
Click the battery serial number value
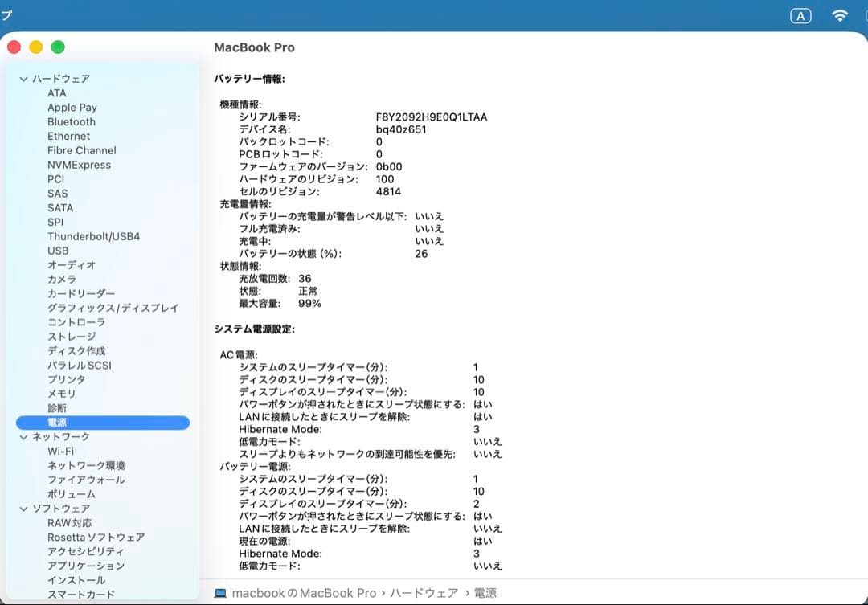432,117
